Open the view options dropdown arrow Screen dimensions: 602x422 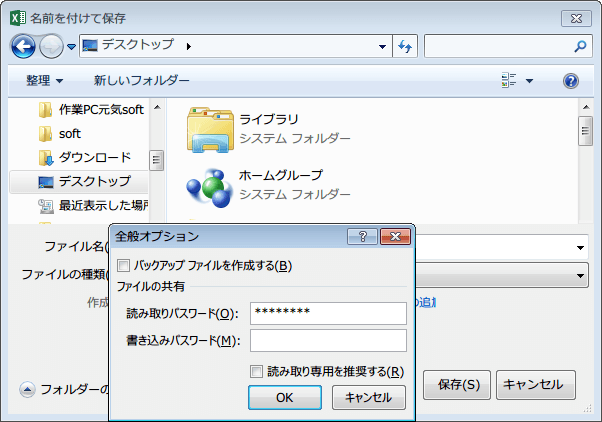pos(529,81)
